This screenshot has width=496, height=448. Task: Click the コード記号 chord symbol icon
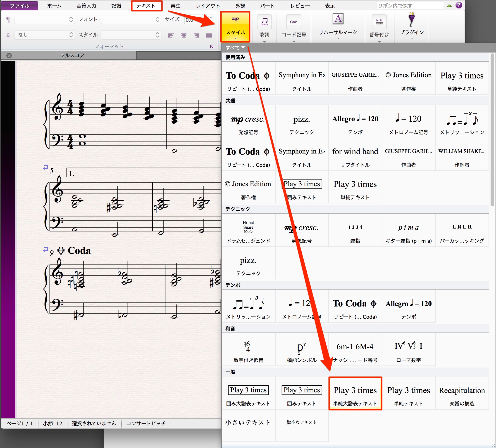click(293, 22)
